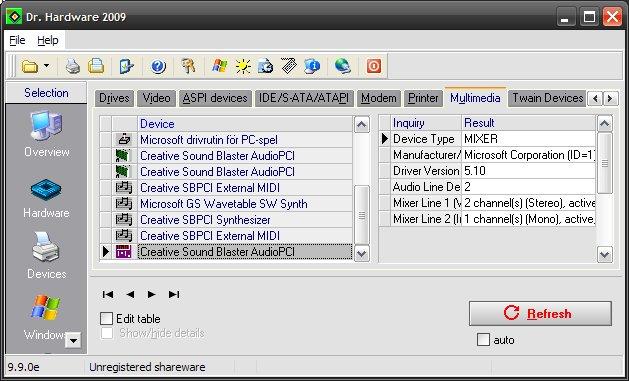
Task: Switch to the Drives tab
Action: 114,98
